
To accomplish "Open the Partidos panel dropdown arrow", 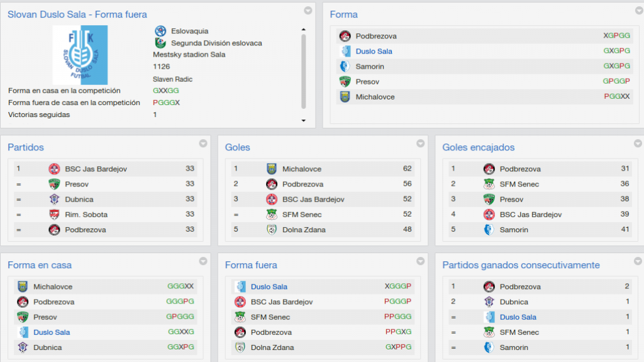I will coord(203,143).
